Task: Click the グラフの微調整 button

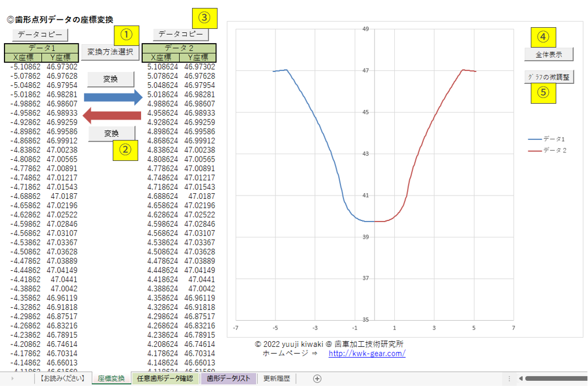Action: [549, 76]
